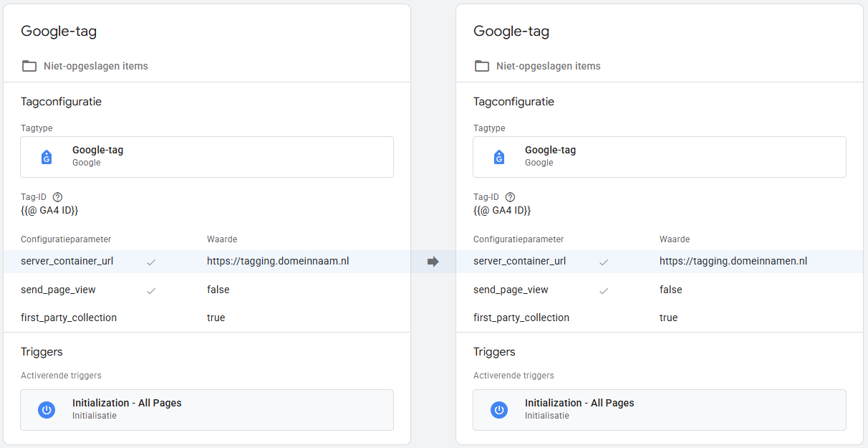Click the folder icon in the left panel

pos(29,66)
